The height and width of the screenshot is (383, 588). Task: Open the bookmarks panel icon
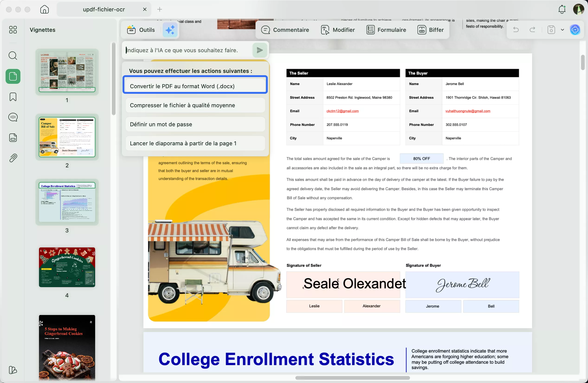13,97
